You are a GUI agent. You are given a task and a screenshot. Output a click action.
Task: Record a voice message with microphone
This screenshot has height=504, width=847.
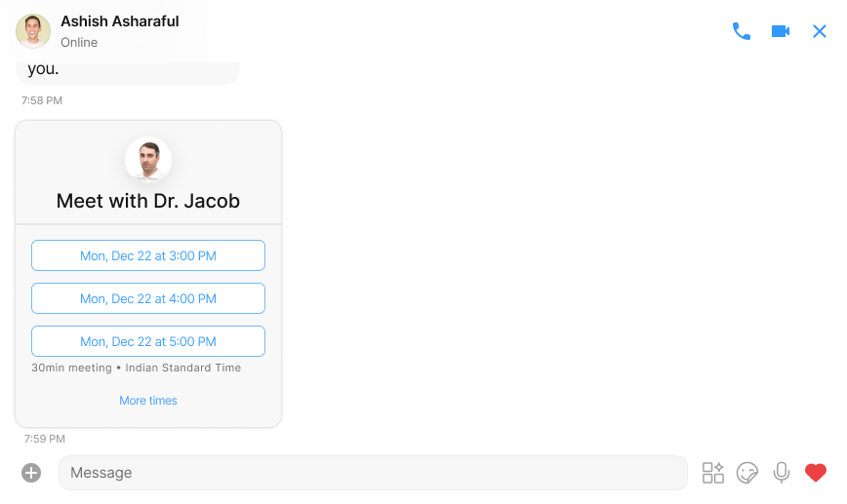pos(781,473)
